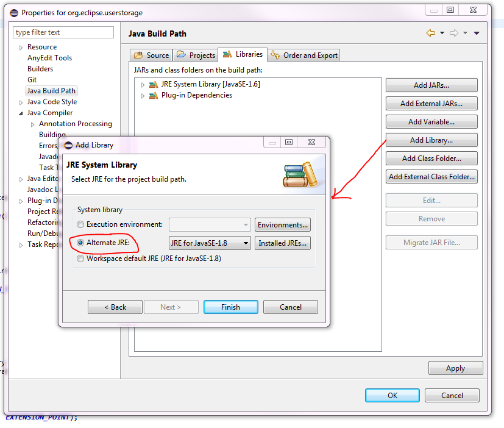This screenshot has width=504, height=428.
Task: Click the back navigation arrow icon
Action: coord(431,33)
